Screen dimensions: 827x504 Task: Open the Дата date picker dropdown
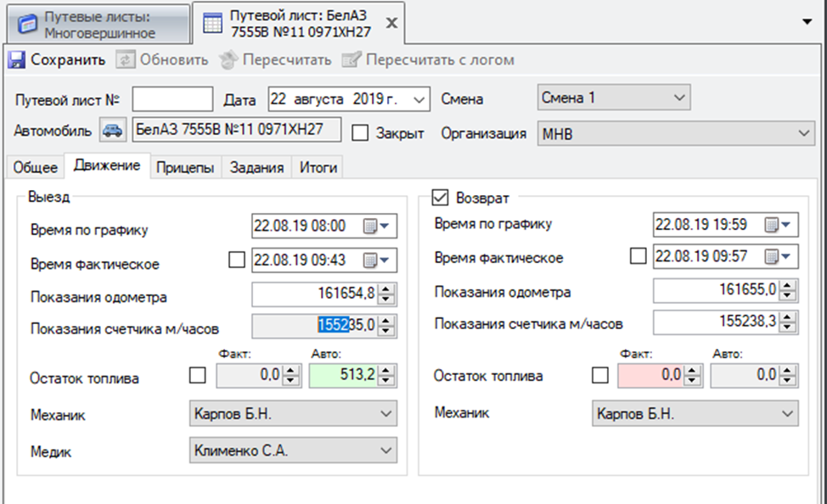click(419, 99)
